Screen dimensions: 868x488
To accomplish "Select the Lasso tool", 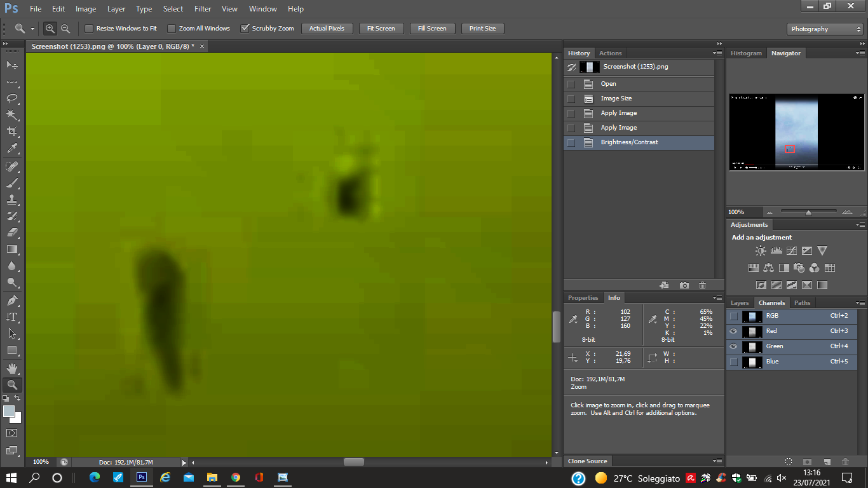I will tap(11, 98).
